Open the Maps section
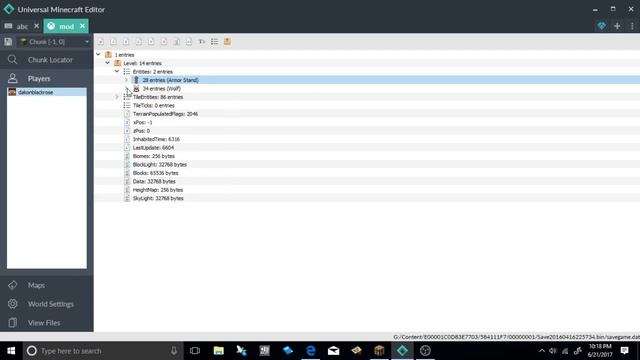Image resolution: width=640 pixels, height=360 pixels. click(47, 285)
